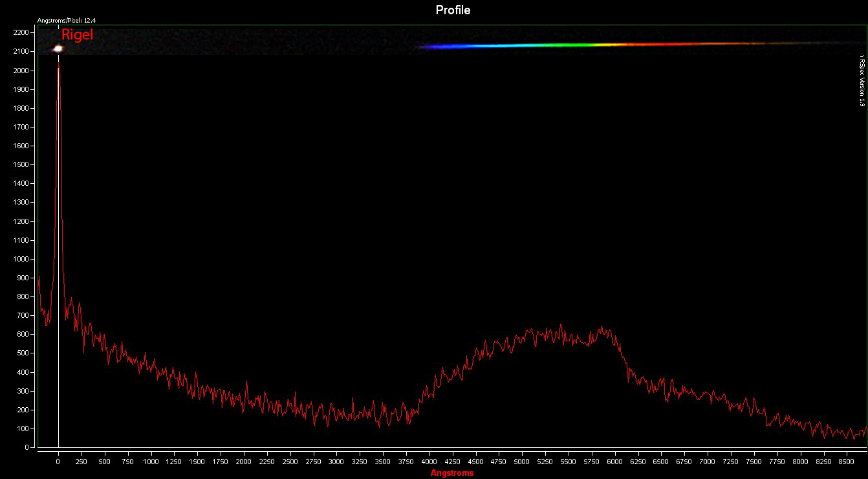
Task: Click the Angstroms/Pixel 12.4 readout
Action: pyautogui.click(x=67, y=21)
